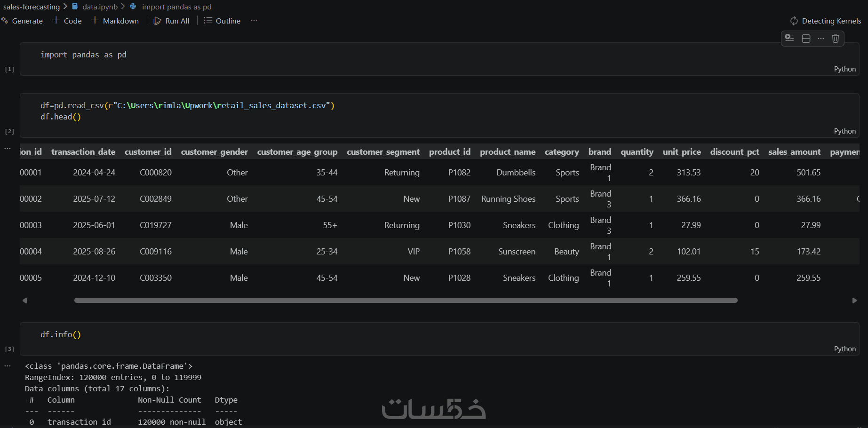This screenshot has width=868, height=428.
Task: Open 'import pandas as pd' breadcrumb
Action: (x=171, y=7)
